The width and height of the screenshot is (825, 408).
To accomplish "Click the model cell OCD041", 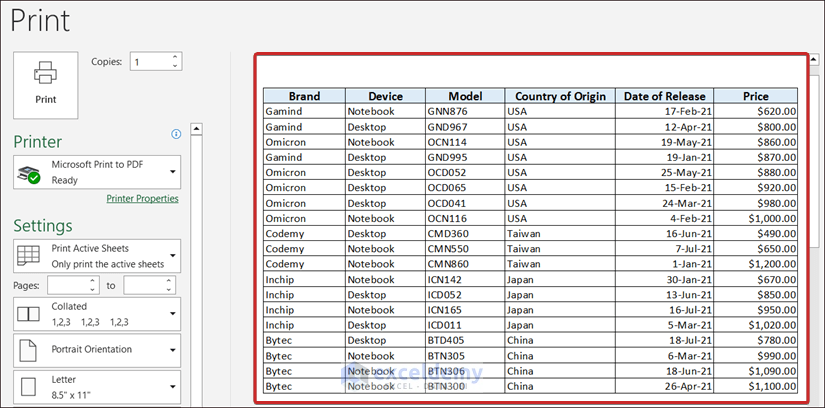I will click(465, 203).
